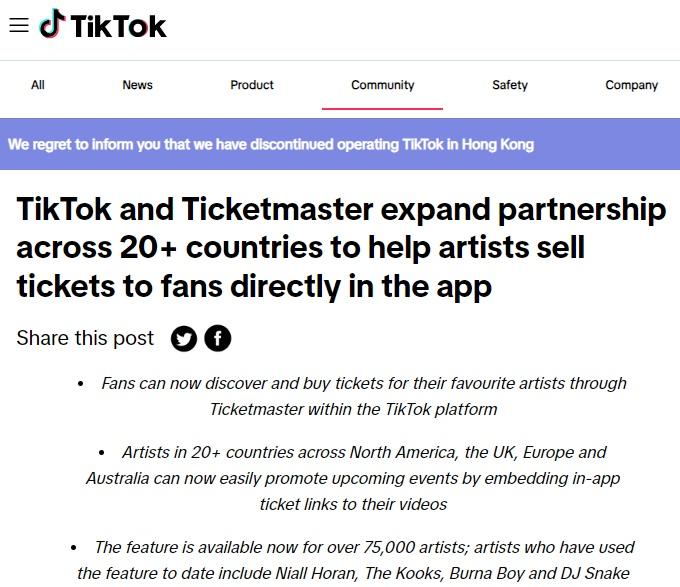Click the "Share this post" label
680x587 pixels.
pyautogui.click(x=85, y=338)
